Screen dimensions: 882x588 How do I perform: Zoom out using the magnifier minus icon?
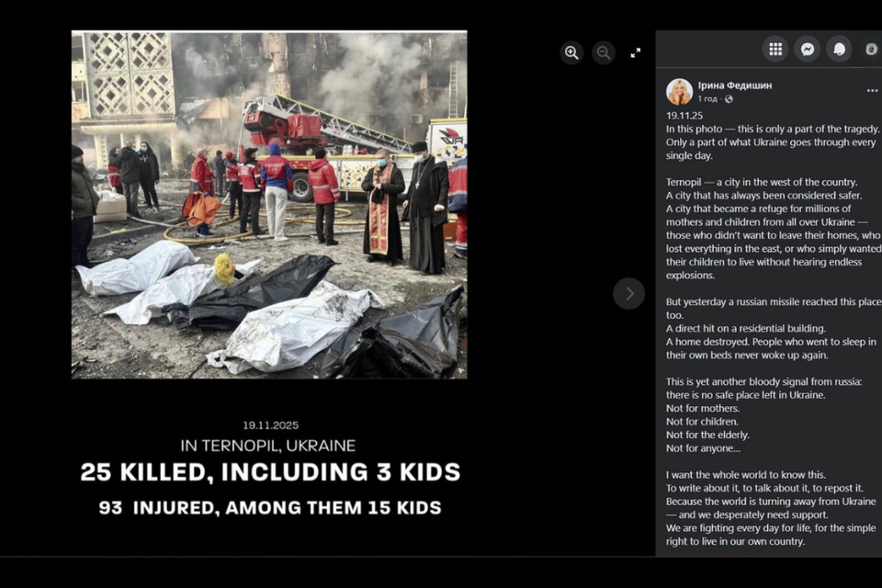tap(604, 53)
